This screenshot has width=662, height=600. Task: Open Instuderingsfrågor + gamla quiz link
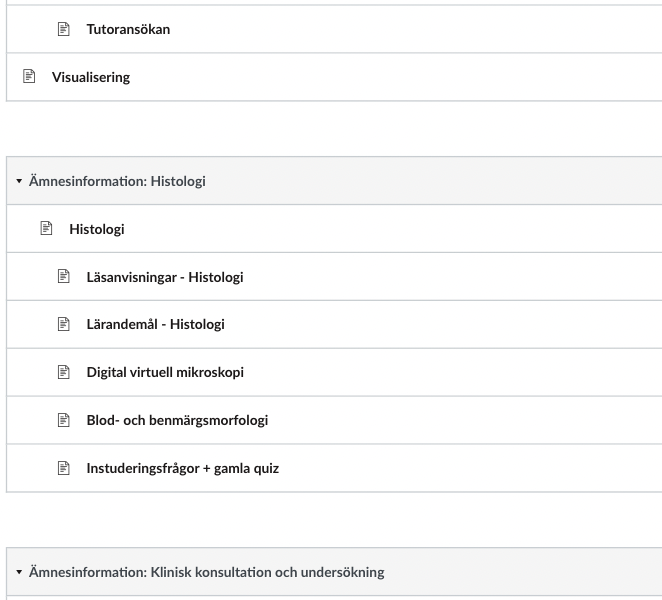[x=183, y=469]
